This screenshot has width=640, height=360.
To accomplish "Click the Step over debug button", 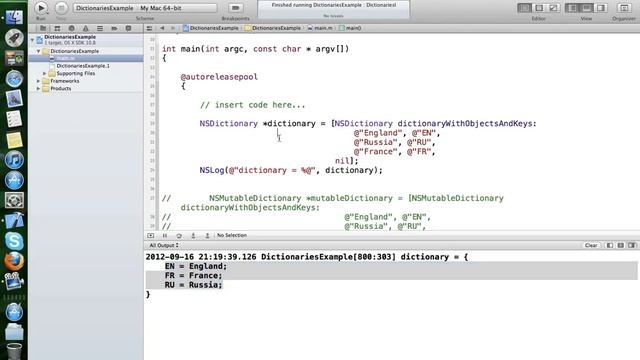I will click(179, 236).
